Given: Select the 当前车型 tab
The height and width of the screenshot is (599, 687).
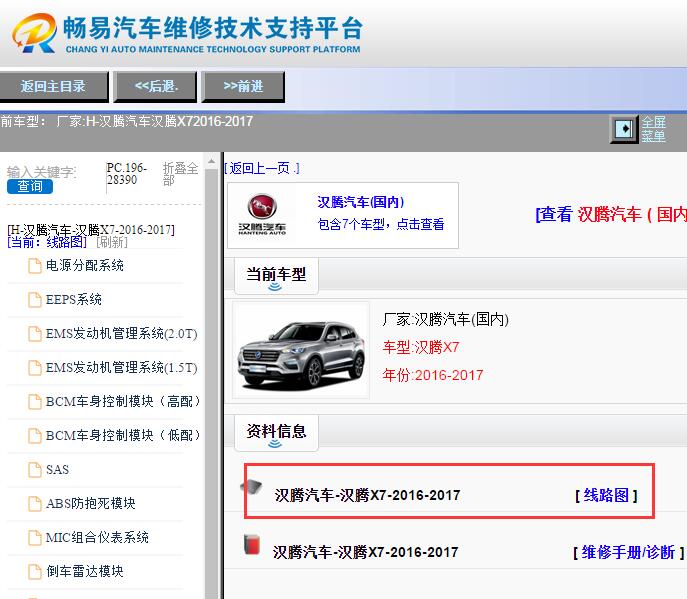Looking at the screenshot, I should click(276, 276).
